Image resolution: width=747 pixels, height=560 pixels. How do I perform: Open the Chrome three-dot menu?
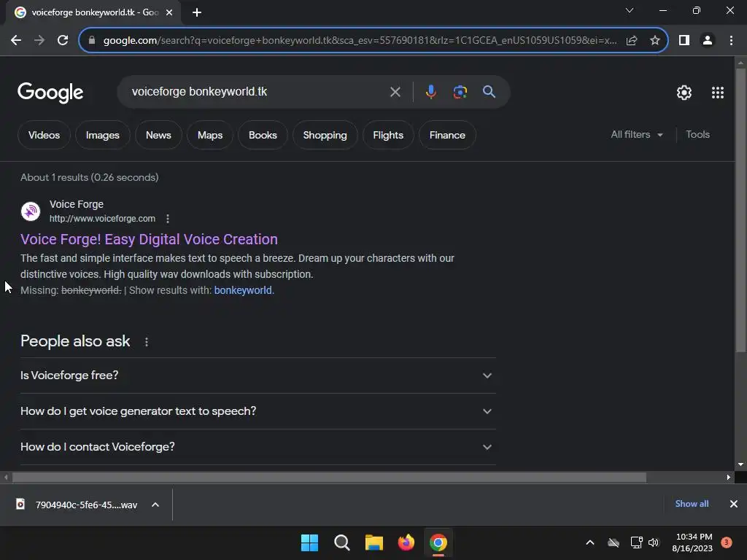point(731,41)
